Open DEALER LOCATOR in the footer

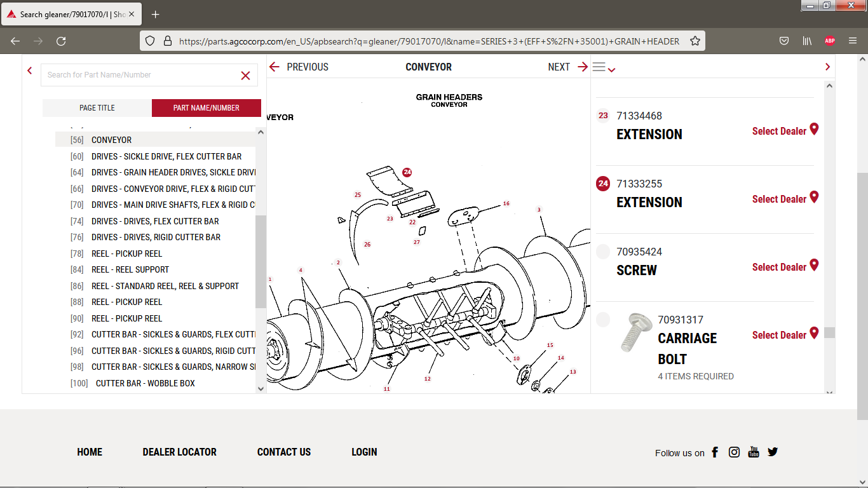point(180,452)
